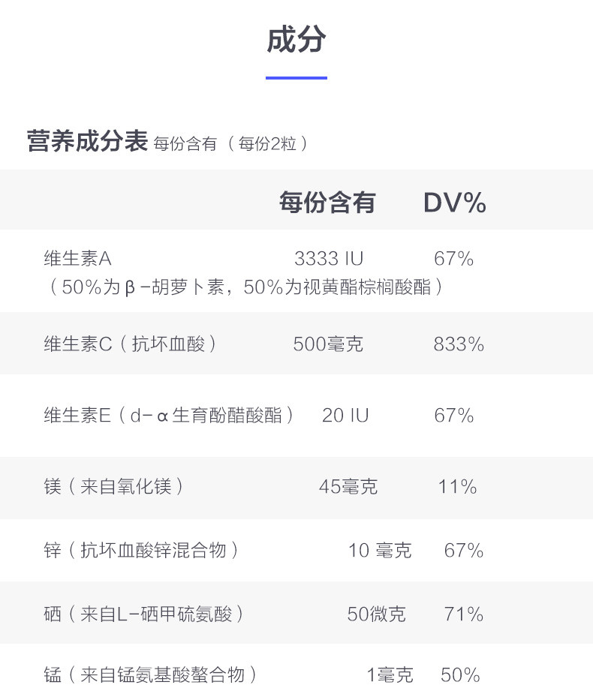Click the 每份含有 column header
Image resolution: width=593 pixels, height=700 pixels.
tap(327, 203)
